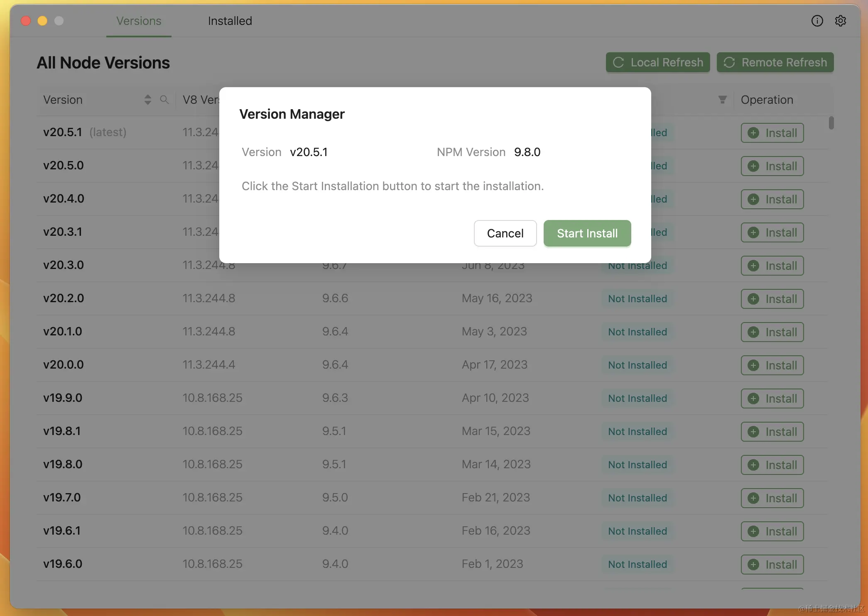
Task: Click the vertical scrollbar thumb
Action: click(831, 123)
